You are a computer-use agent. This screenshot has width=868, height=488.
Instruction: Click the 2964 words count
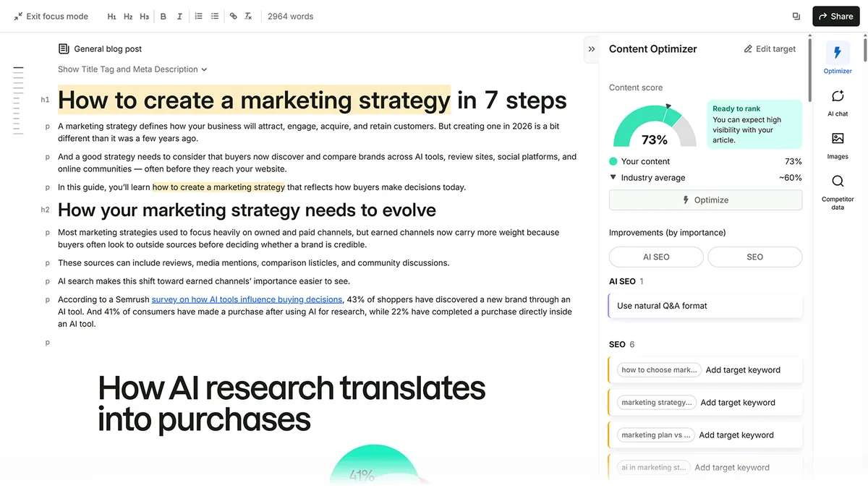coord(290,16)
